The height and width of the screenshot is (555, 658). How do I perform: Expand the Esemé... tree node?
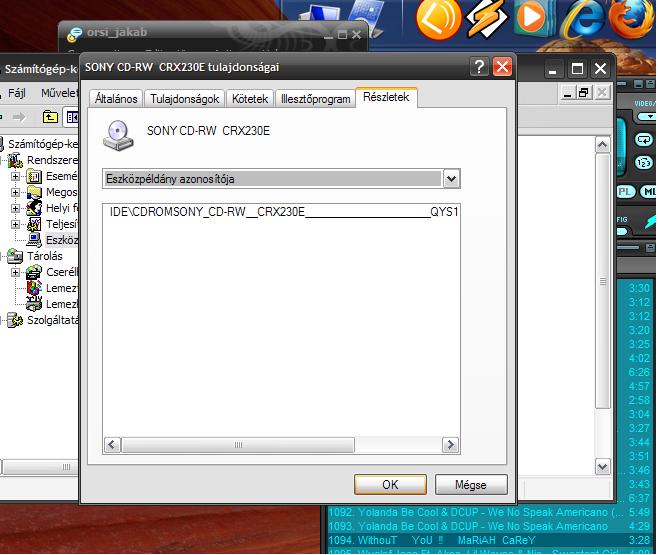(x=16, y=177)
